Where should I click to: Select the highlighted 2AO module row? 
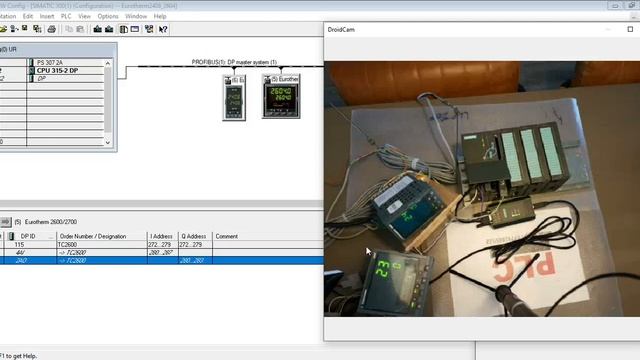pyautogui.click(x=162, y=260)
